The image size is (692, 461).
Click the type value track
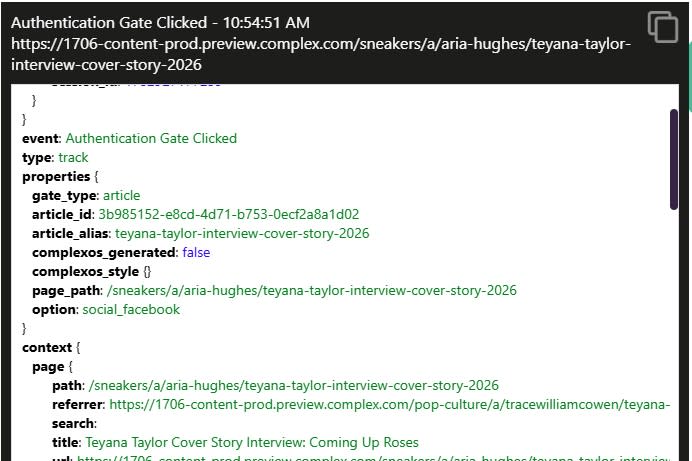point(73,157)
